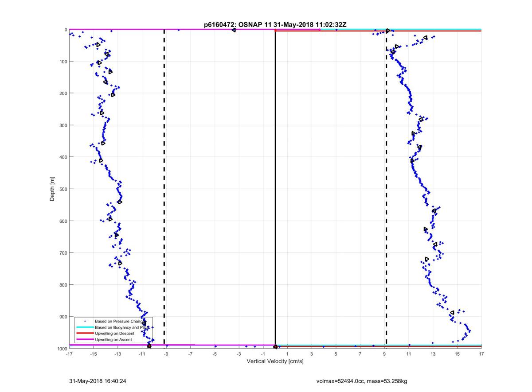Click the dashed vertical line near -9 cm/s

[164, 189]
